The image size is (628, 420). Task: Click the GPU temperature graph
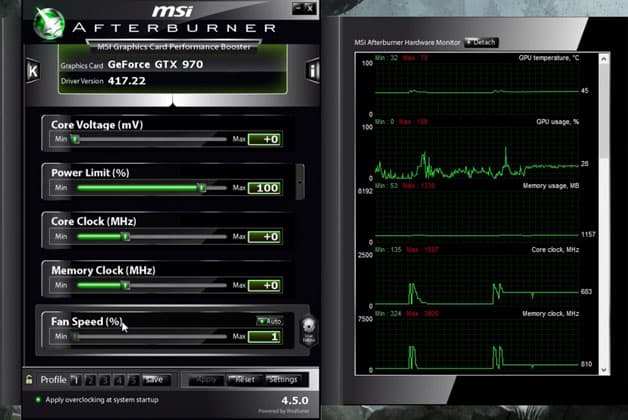pos(477,89)
